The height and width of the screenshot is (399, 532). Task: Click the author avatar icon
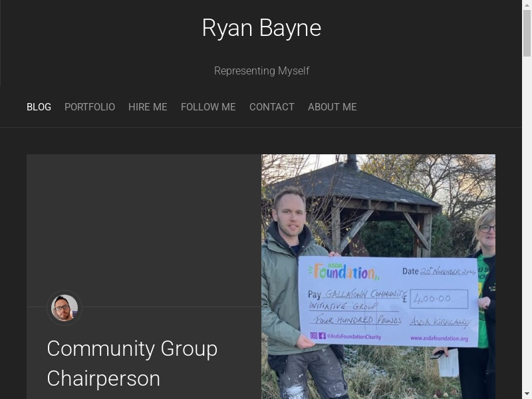tap(65, 308)
